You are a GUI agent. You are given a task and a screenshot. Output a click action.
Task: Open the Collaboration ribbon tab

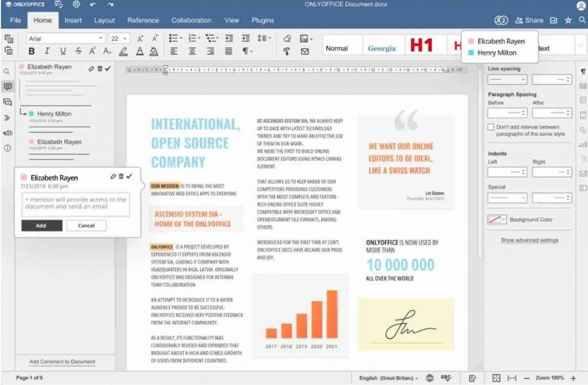pyautogui.click(x=191, y=20)
